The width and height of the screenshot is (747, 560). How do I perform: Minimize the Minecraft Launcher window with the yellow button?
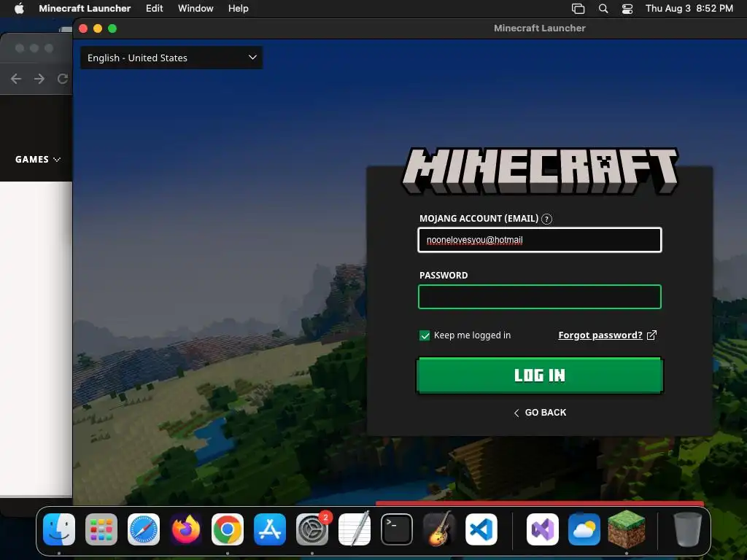98,28
